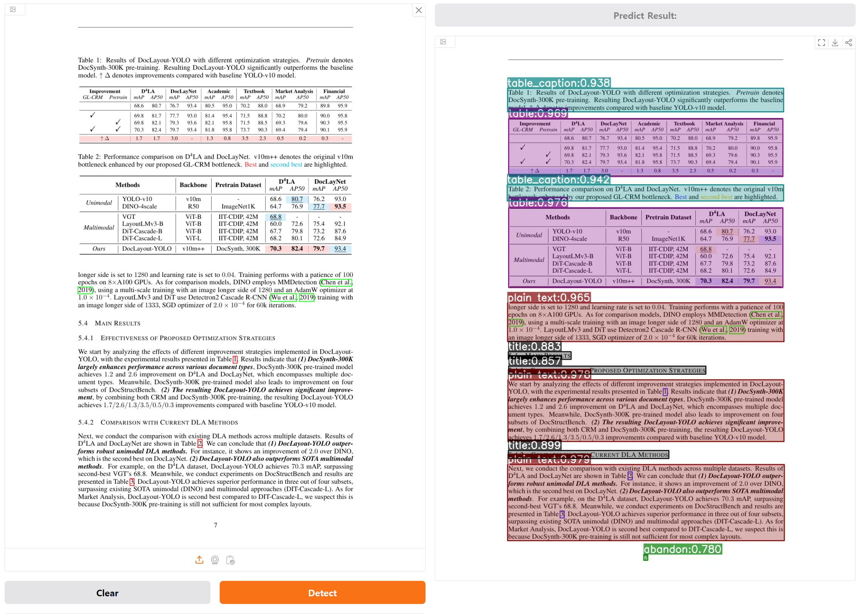Click the orange Detect button
Viewport: 868px width, 614px height.
tap(323, 592)
